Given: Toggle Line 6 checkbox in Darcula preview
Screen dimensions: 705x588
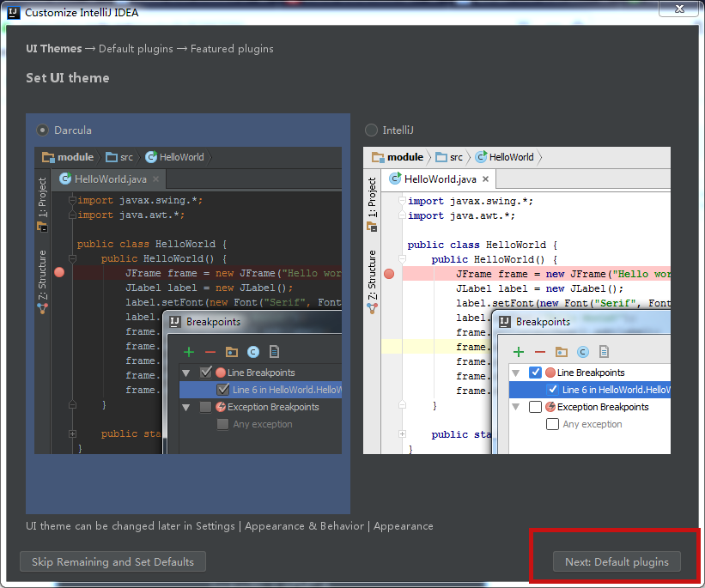Looking at the screenshot, I should pyautogui.click(x=223, y=390).
